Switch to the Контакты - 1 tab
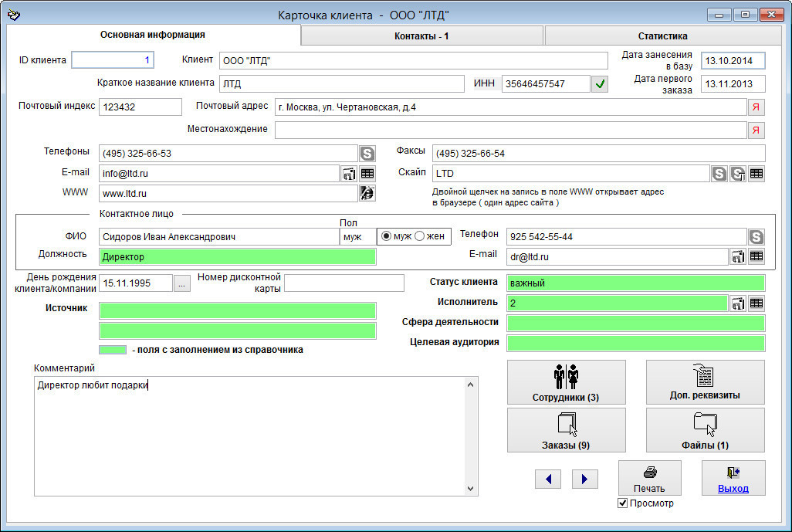The height and width of the screenshot is (532, 792). (421, 36)
